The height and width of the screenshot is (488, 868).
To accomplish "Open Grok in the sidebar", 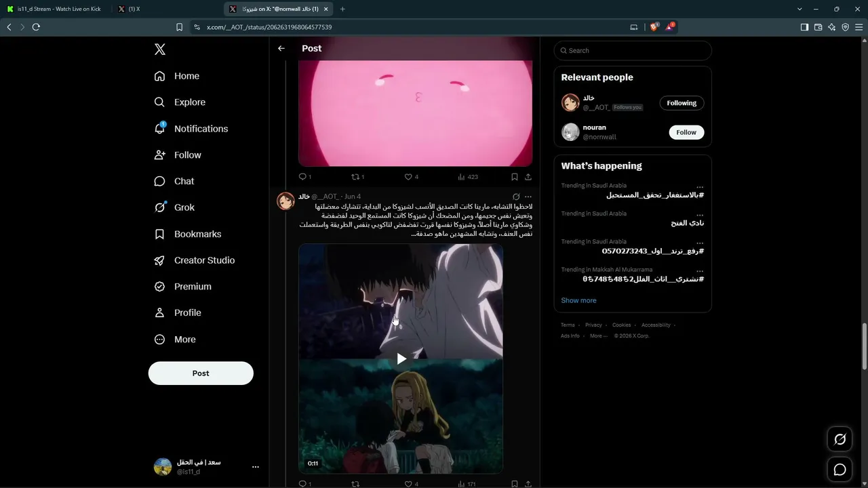I will [174, 207].
